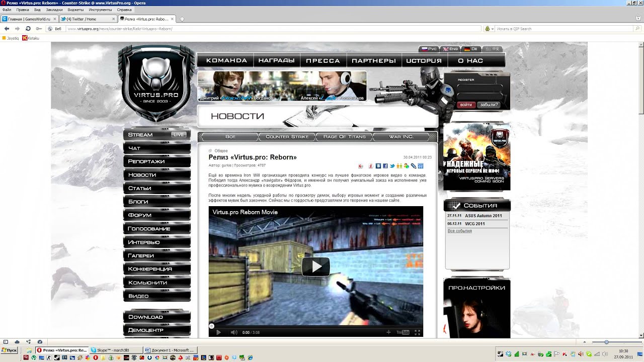Click the login username field
The image size is (644, 362).
(x=479, y=87)
